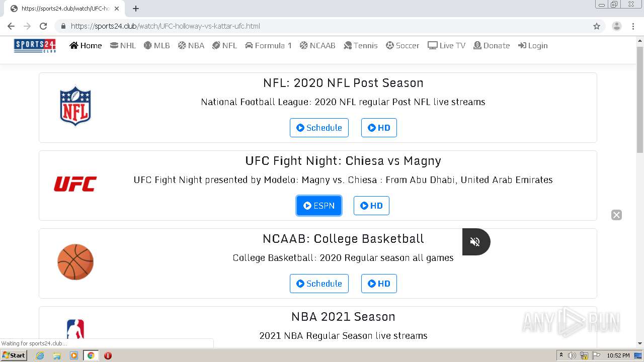Click the NFL shield logo

[x=75, y=106]
